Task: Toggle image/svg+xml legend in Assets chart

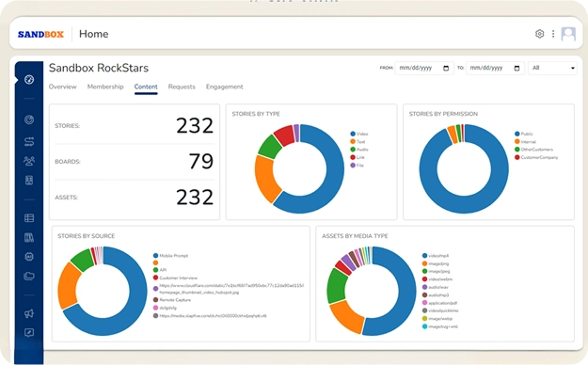Action: pyautogui.click(x=440, y=326)
